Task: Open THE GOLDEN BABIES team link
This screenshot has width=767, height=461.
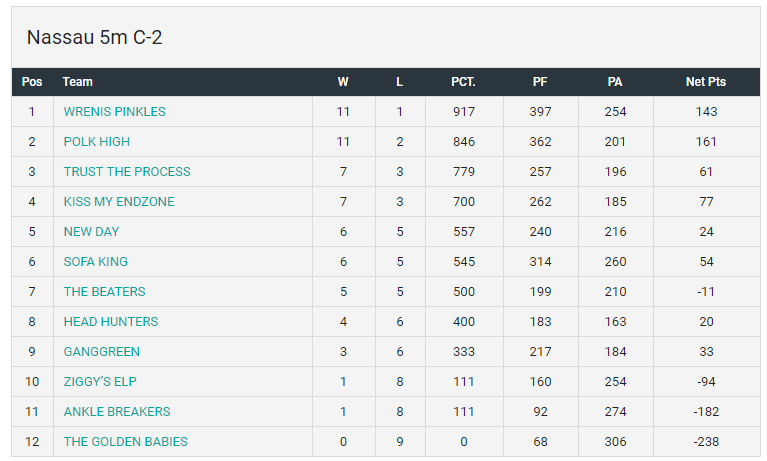Action: [x=125, y=442]
